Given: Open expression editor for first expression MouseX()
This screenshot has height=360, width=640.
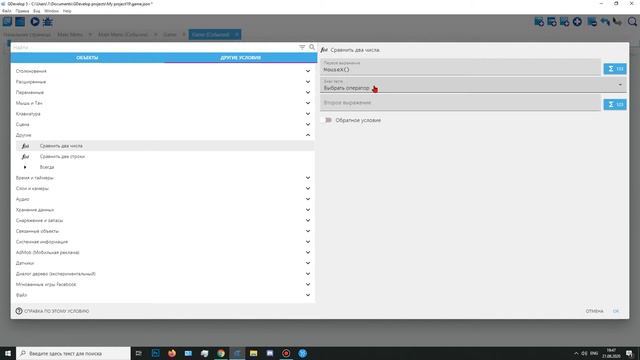Looking at the screenshot, I should point(615,69).
